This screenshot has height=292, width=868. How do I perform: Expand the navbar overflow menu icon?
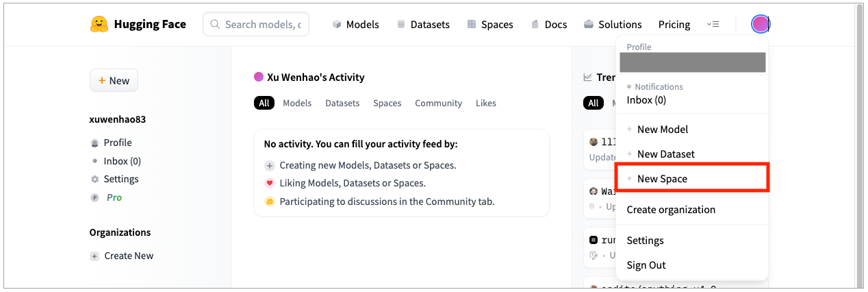[713, 25]
